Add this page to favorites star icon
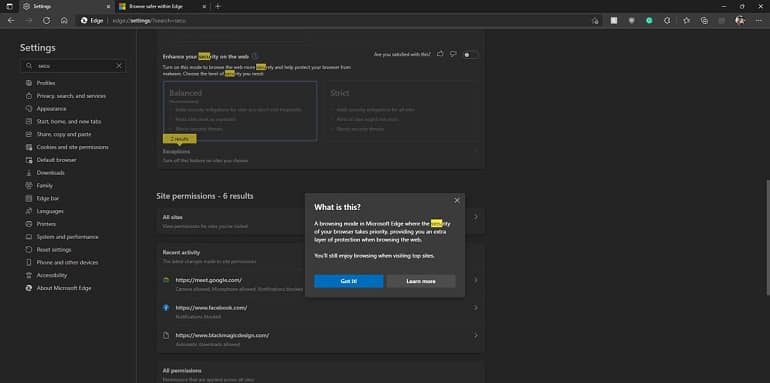Image resolution: width=770 pixels, height=383 pixels. tap(595, 21)
